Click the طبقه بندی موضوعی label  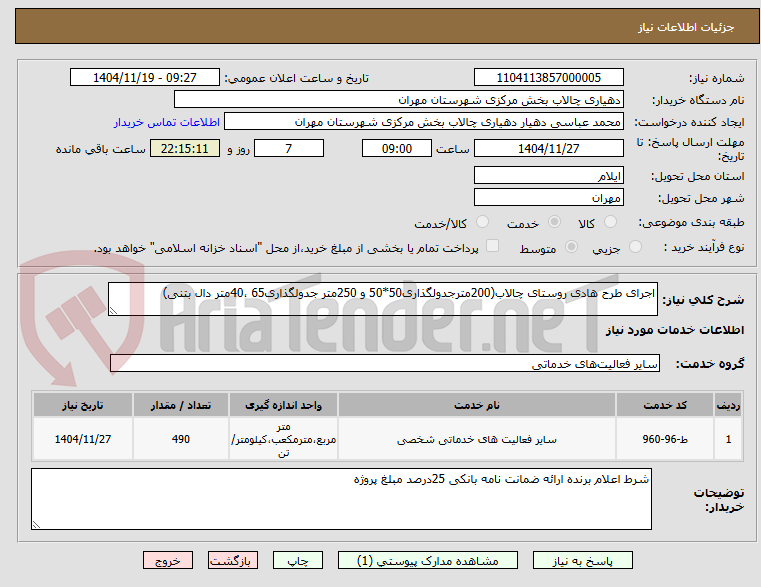(691, 223)
